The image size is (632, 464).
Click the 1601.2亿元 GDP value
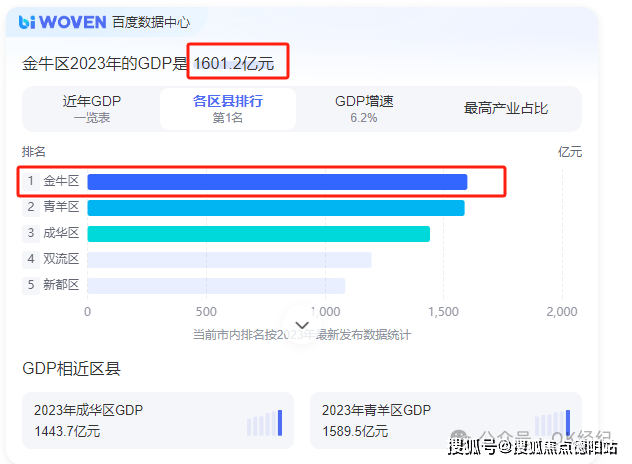pos(234,63)
